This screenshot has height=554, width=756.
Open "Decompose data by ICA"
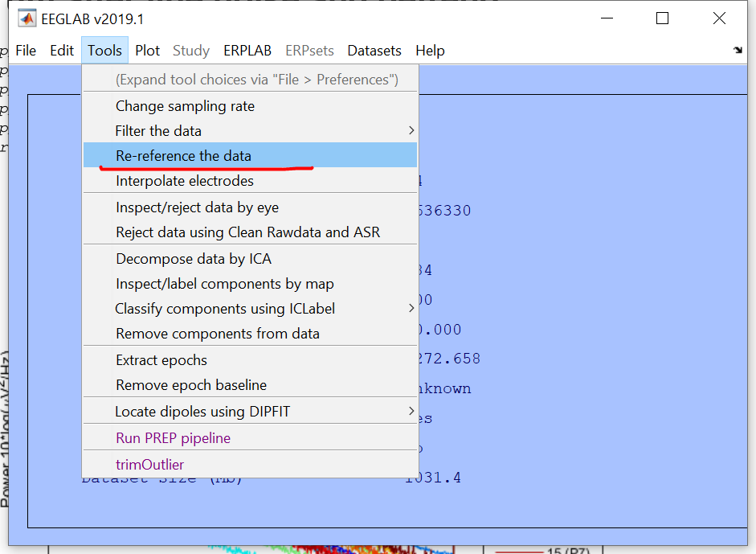coord(190,258)
